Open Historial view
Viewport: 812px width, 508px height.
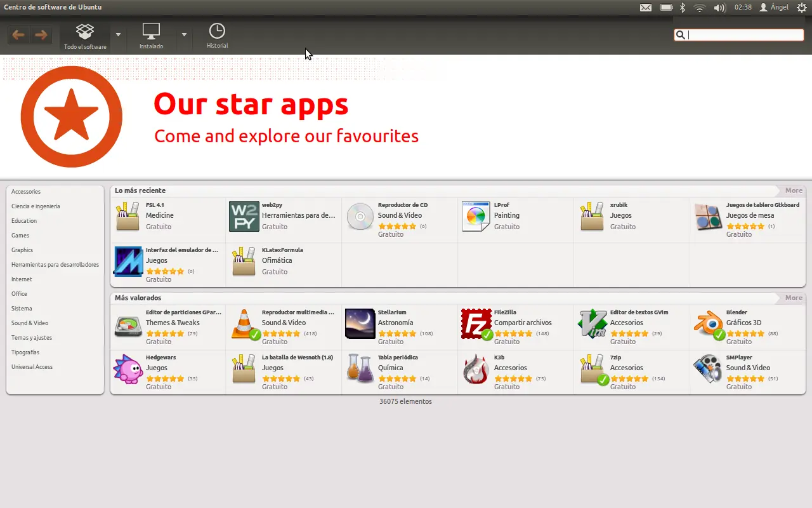217,36
